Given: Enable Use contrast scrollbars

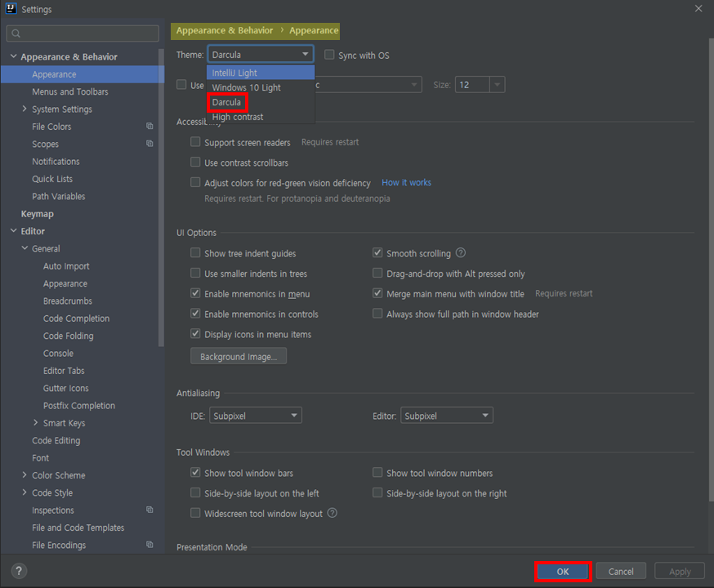Looking at the screenshot, I should [195, 162].
